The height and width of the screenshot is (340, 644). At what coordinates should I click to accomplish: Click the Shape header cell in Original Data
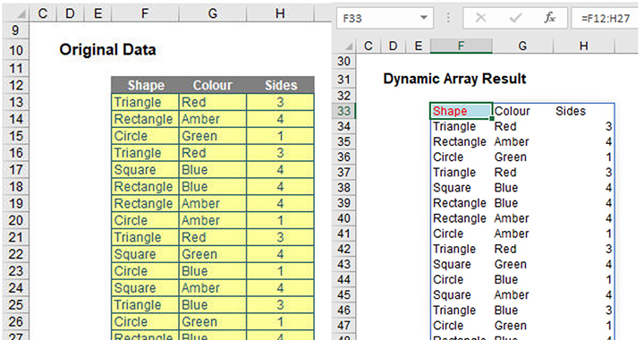point(146,85)
